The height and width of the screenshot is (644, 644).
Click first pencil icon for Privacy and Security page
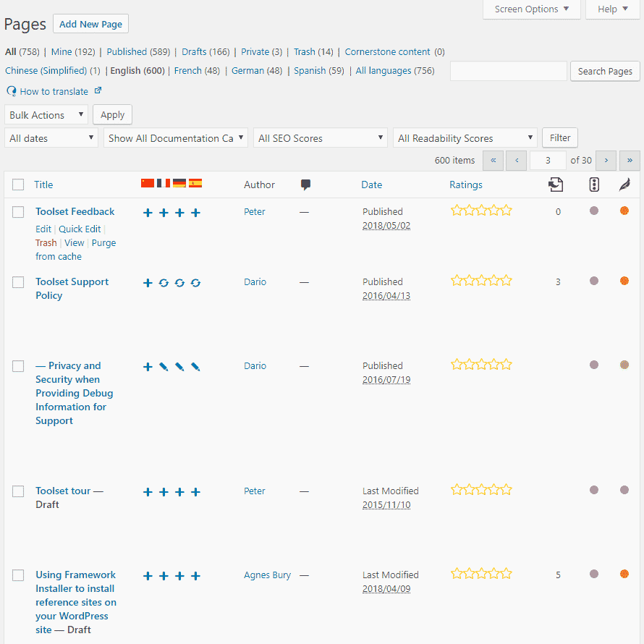click(x=164, y=367)
